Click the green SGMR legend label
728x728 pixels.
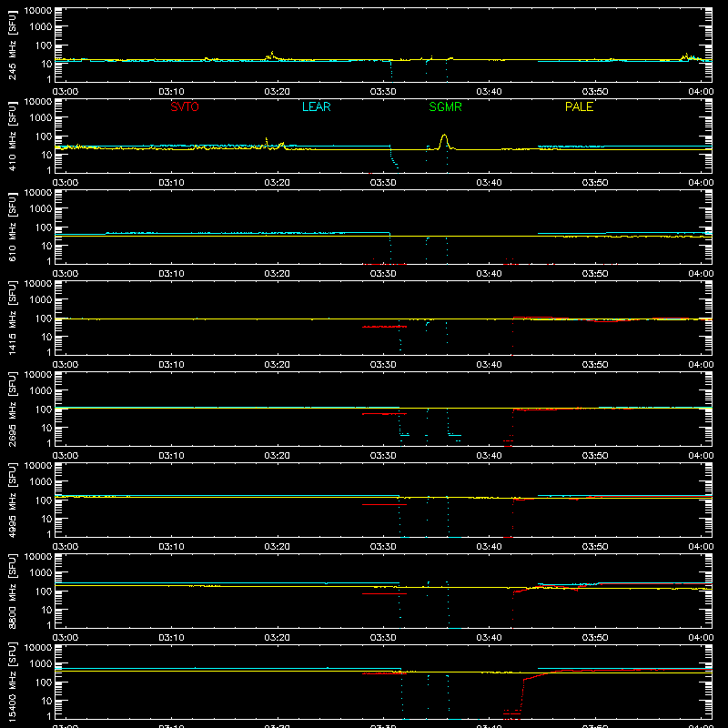pyautogui.click(x=445, y=106)
